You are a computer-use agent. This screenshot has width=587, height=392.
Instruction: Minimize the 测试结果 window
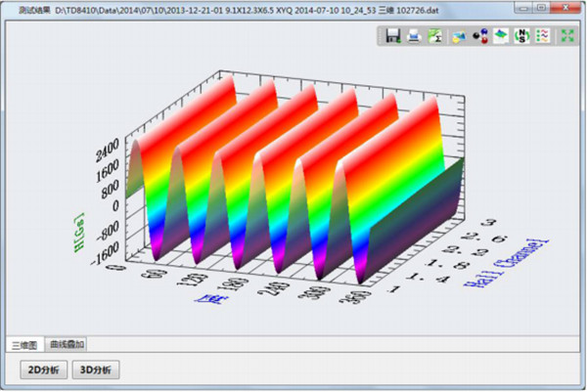tap(523, 7)
